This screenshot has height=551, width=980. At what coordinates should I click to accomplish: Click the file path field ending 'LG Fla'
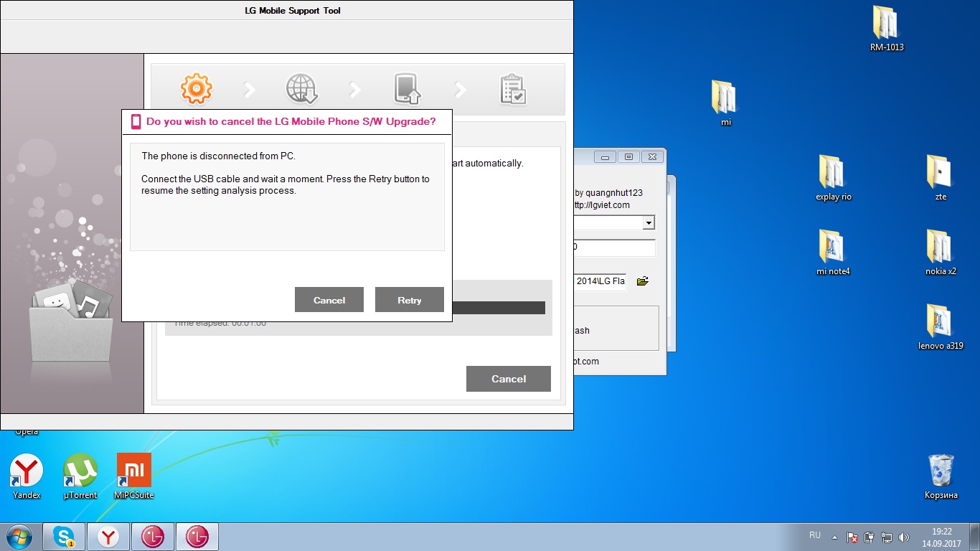click(x=600, y=282)
